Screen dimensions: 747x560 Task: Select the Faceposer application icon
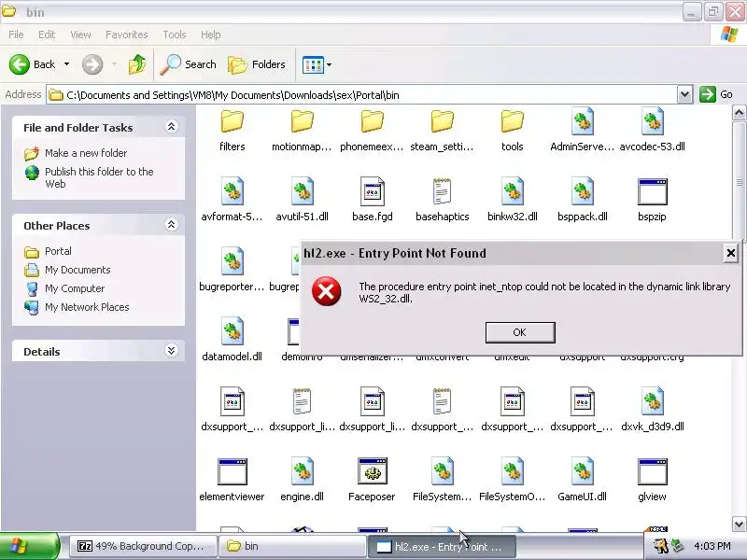click(372, 471)
